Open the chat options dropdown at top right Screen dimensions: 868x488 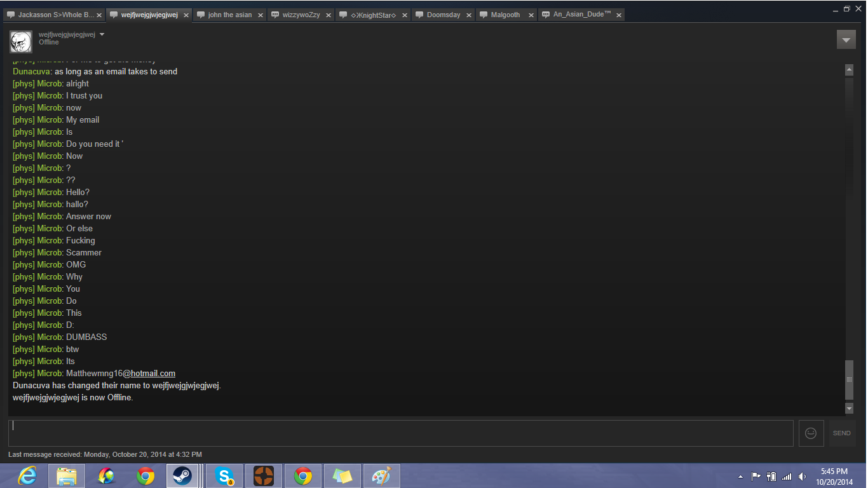(x=846, y=39)
